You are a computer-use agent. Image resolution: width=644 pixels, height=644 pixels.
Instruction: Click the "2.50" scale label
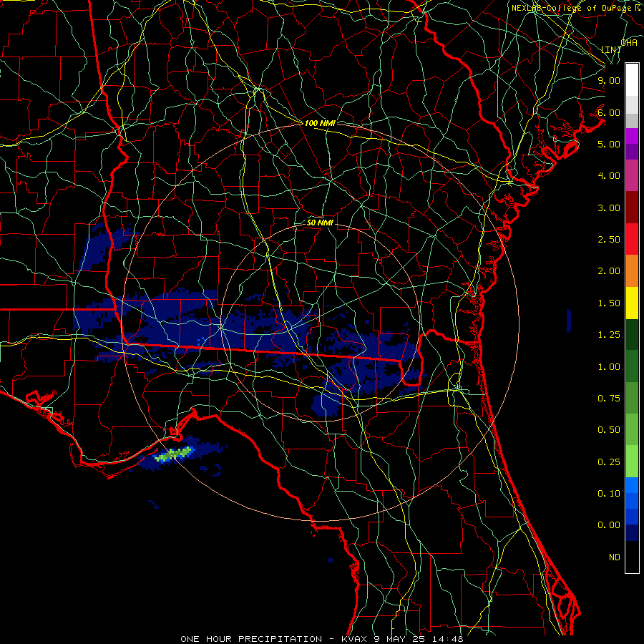click(x=609, y=240)
